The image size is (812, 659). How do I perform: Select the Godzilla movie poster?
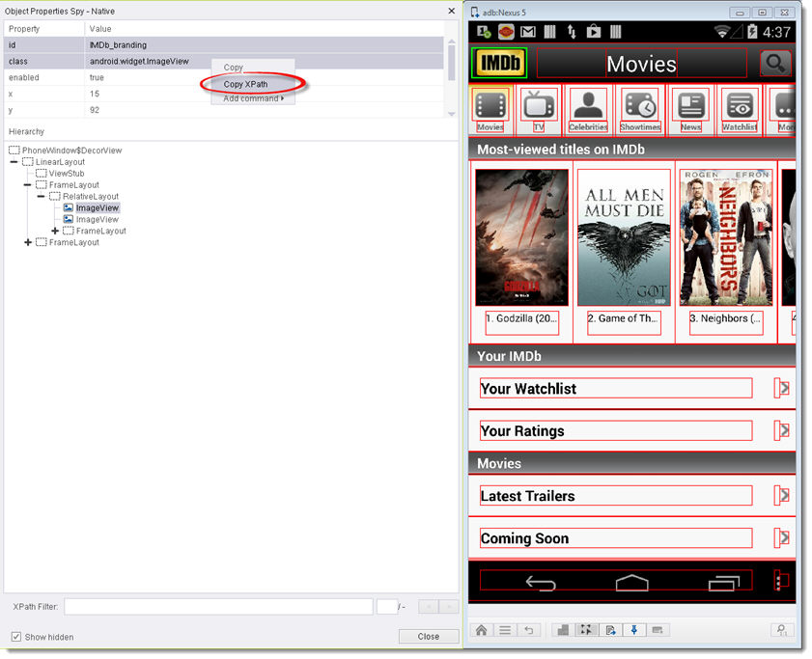click(x=522, y=237)
